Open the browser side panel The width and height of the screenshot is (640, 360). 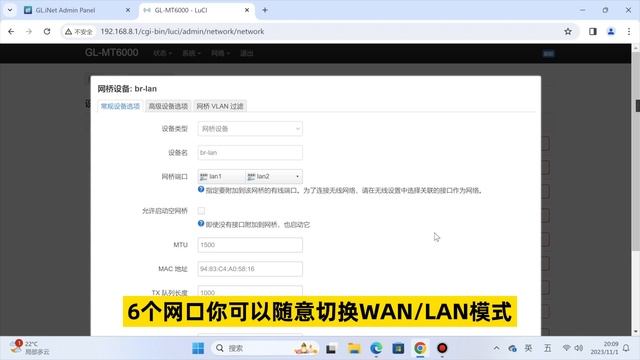[593, 31]
